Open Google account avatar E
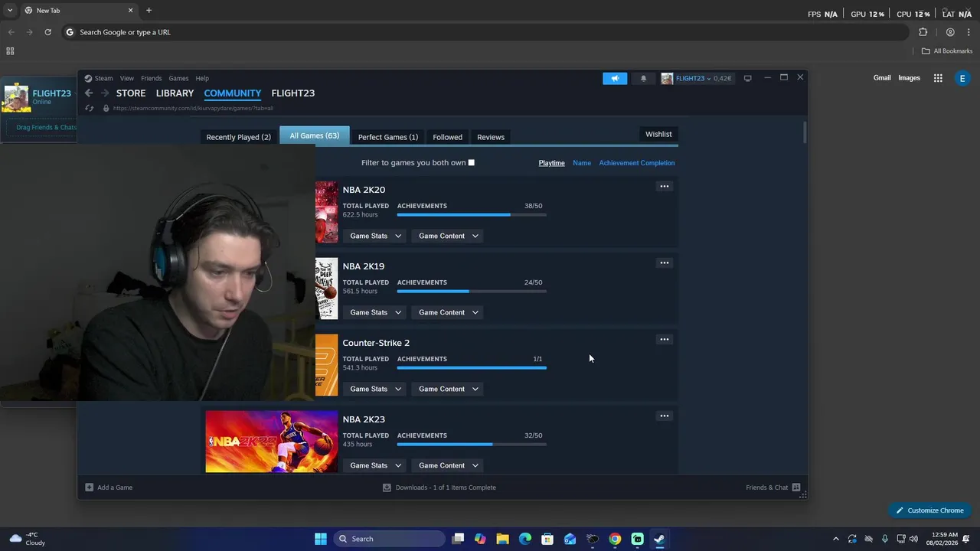The width and height of the screenshot is (980, 551). pos(962,78)
